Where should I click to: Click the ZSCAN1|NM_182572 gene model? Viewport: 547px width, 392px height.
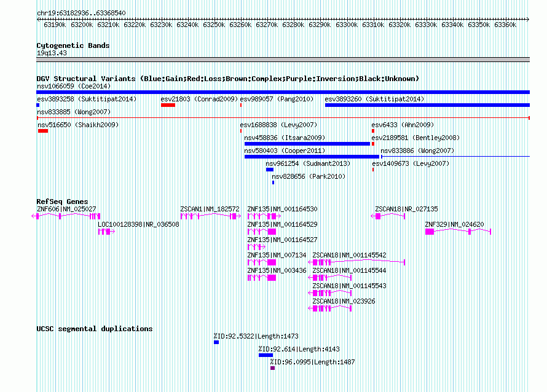(x=210, y=216)
